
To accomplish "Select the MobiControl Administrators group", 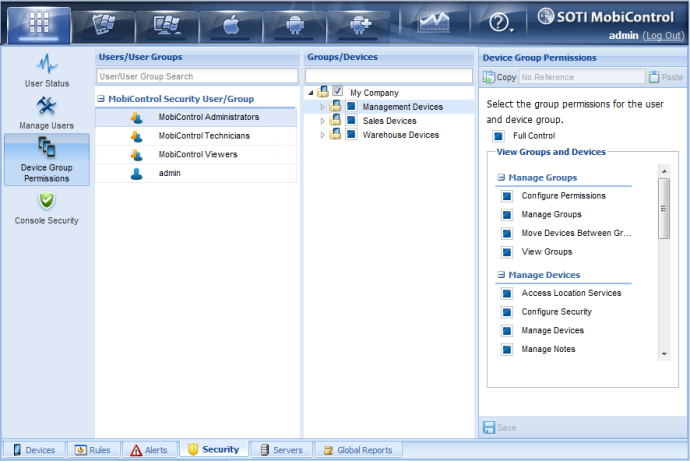I will click(x=196, y=117).
